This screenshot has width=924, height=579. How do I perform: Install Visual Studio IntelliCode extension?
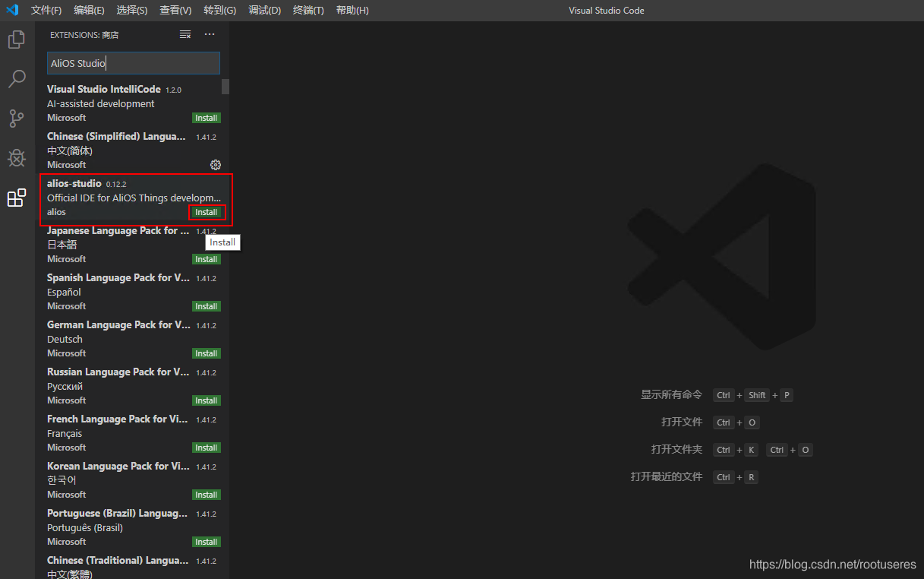point(207,118)
